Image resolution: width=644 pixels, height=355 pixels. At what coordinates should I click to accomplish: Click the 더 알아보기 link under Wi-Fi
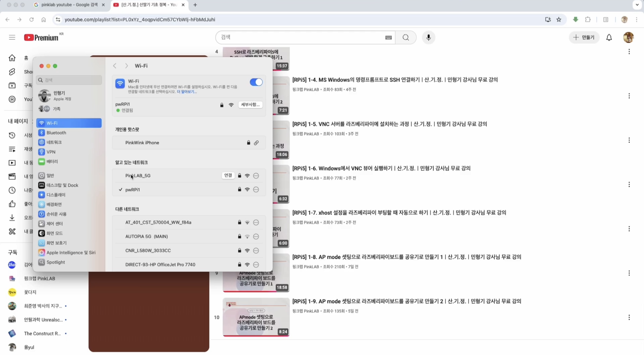[x=187, y=92]
